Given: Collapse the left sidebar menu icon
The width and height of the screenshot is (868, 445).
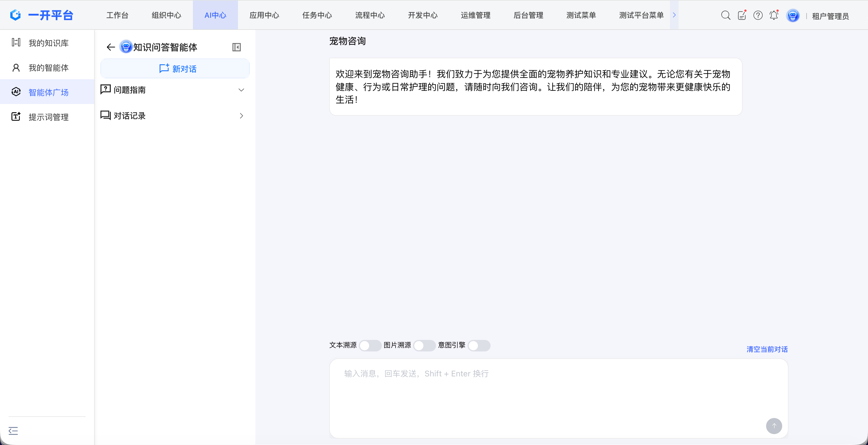Looking at the screenshot, I should (x=13, y=431).
